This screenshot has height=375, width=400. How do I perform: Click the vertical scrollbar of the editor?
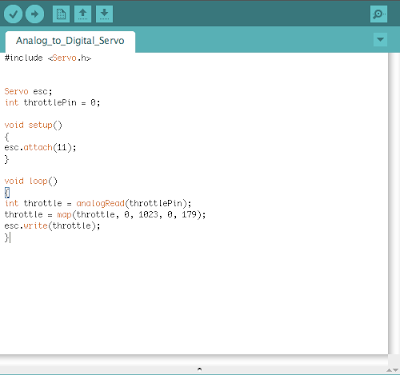(394, 203)
